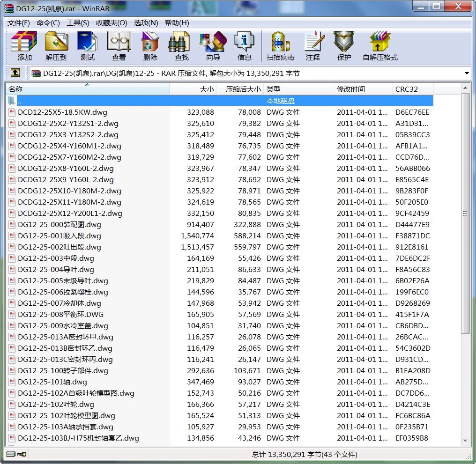The height and width of the screenshot is (464, 476).
Task: Select file DG12-25-000装配图.dwg
Action: tap(59, 225)
